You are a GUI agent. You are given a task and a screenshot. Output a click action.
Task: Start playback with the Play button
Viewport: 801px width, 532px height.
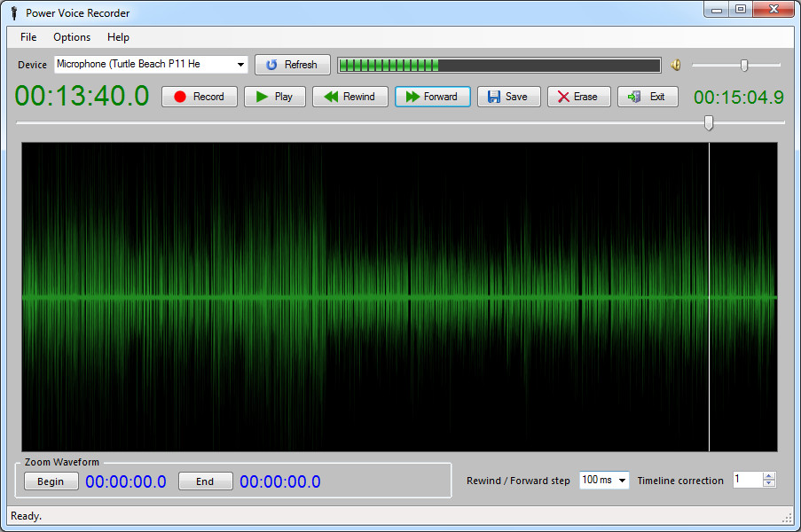tap(274, 97)
